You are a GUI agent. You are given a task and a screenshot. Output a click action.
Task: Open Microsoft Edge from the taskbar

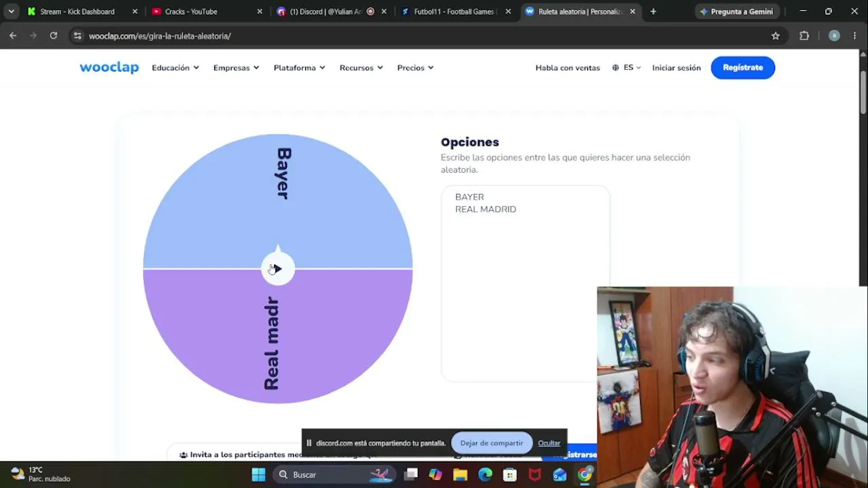coord(485,474)
